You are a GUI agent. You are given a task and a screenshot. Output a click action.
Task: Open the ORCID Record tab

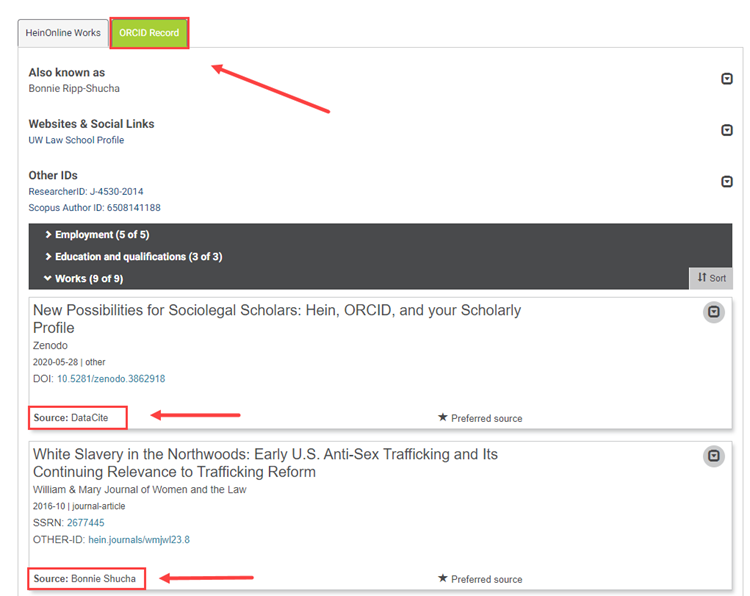[x=149, y=33]
